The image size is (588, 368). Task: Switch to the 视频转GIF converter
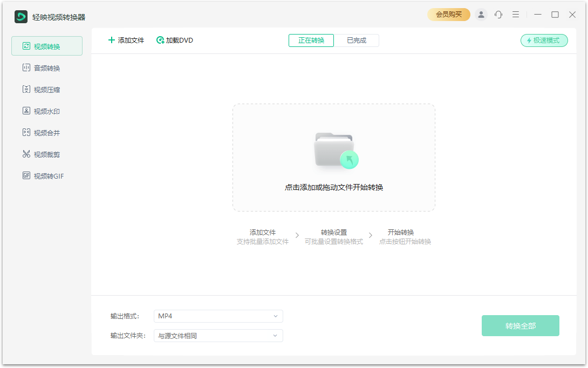(x=47, y=175)
